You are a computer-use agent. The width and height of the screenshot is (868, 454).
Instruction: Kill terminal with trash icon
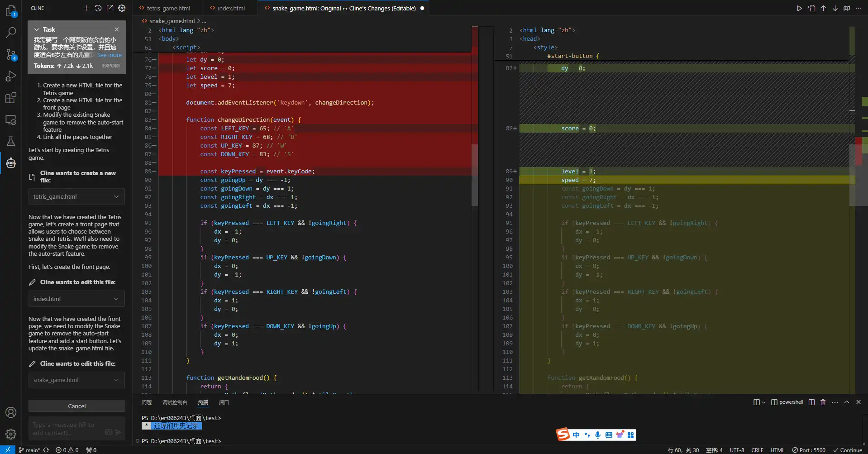pos(823,402)
